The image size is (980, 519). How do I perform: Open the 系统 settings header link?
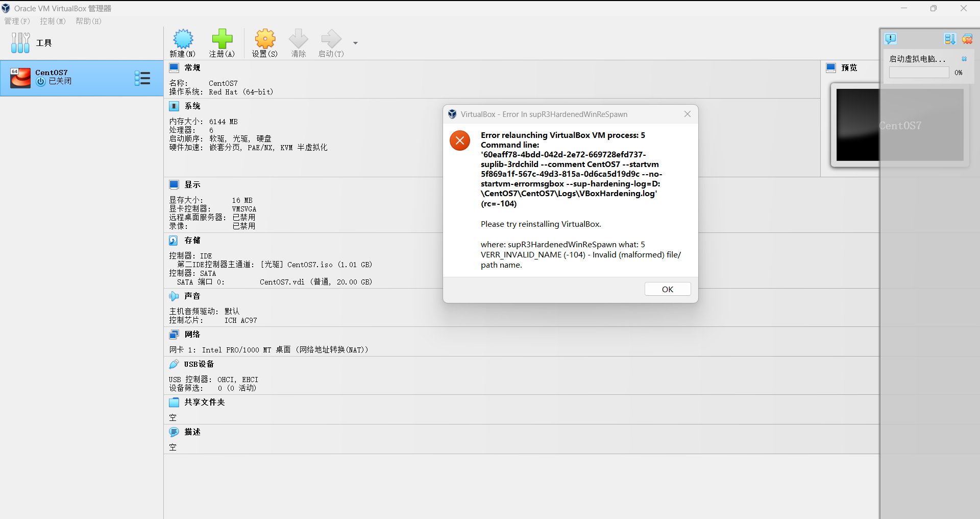pos(192,106)
